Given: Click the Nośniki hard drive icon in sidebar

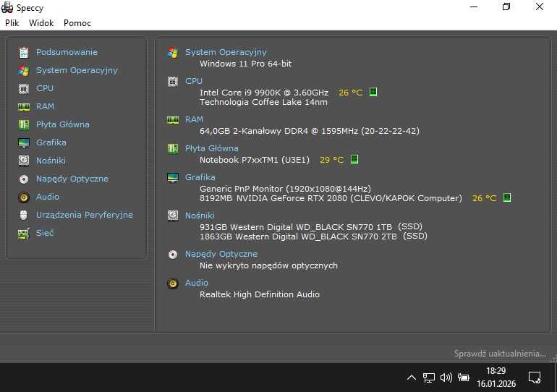Looking at the screenshot, I should [24, 161].
